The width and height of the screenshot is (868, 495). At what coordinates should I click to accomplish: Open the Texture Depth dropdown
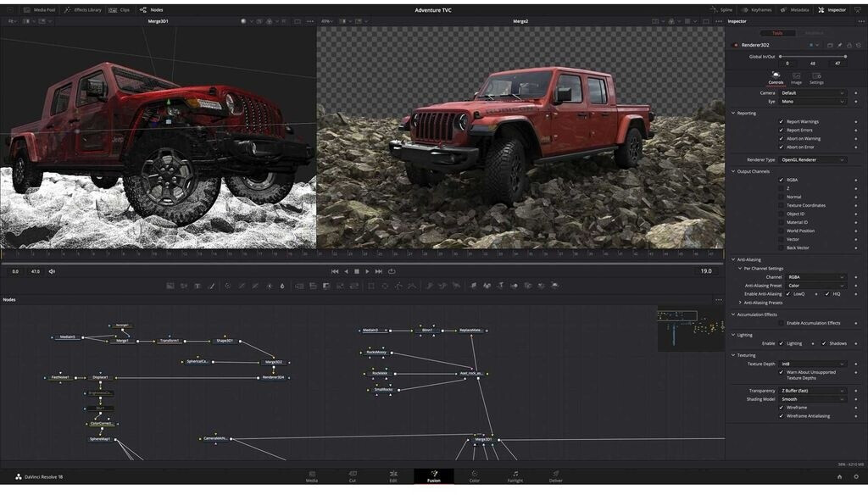813,364
